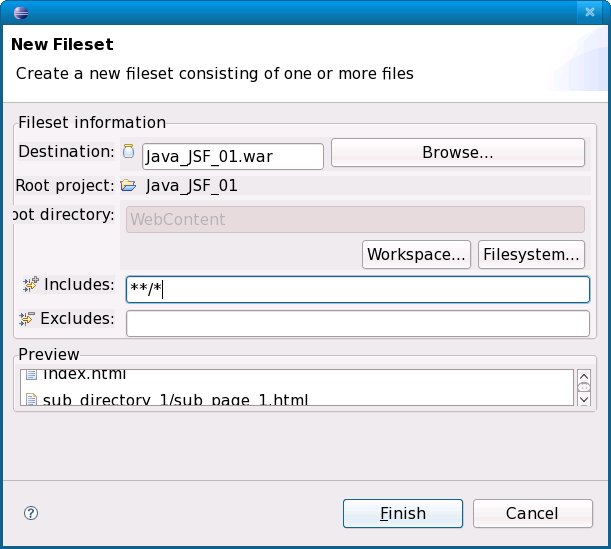Click the Root project folder icon
Screen dimensions: 611x549
tap(128, 185)
